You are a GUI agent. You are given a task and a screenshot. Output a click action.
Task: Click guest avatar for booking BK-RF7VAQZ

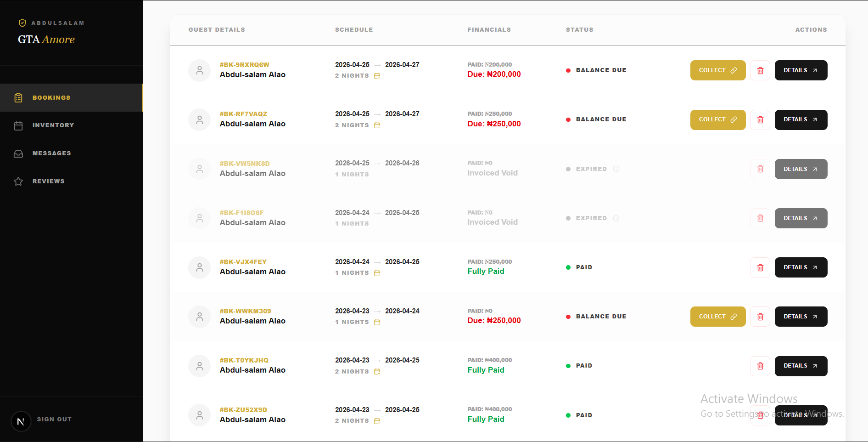200,119
